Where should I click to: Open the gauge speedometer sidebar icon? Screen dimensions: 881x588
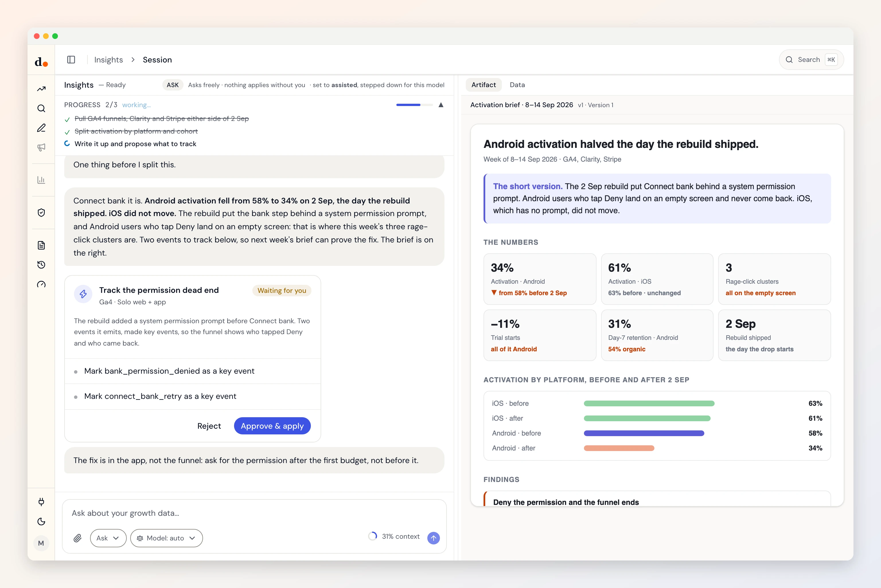pyautogui.click(x=41, y=284)
